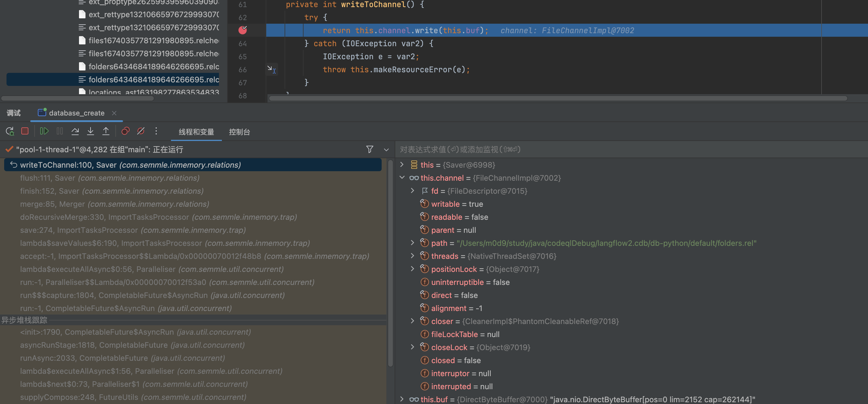
Task: Select merge:85, Merger stack frame
Action: [x=193, y=204]
